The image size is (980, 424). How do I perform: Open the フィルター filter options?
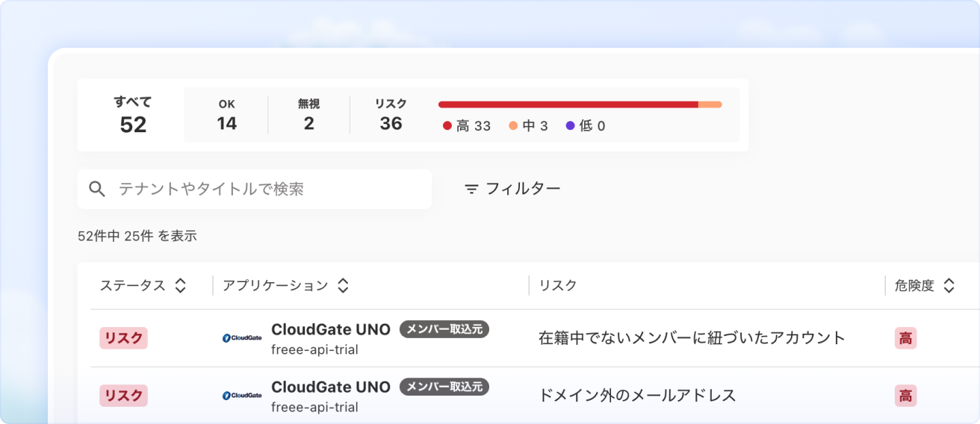[512, 189]
